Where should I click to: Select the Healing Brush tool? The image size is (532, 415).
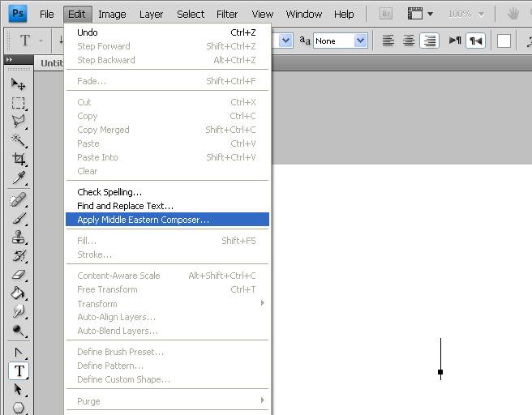tap(19, 199)
